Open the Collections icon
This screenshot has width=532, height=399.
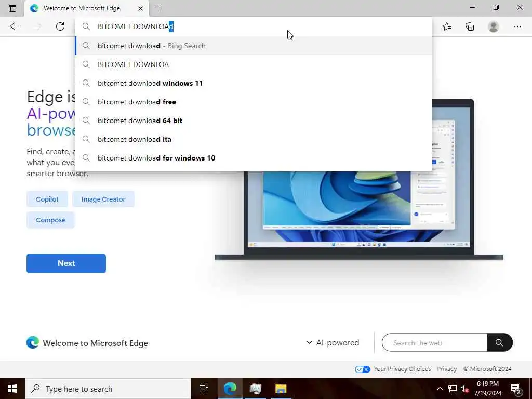(x=470, y=26)
